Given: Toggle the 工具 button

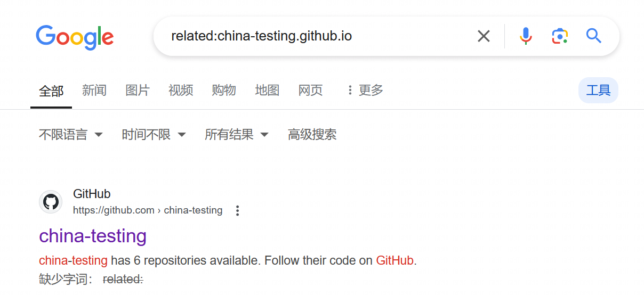Looking at the screenshot, I should (598, 91).
